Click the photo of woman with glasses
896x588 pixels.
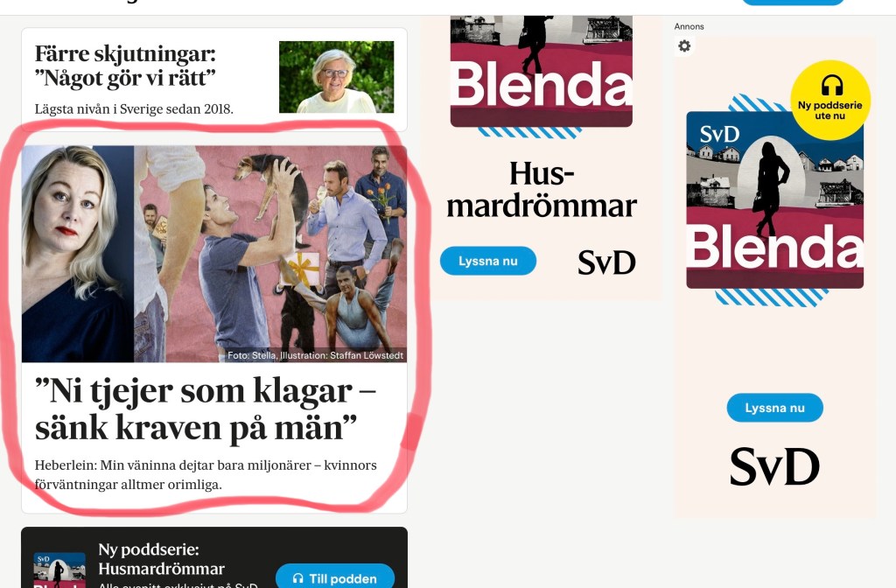pos(336,77)
